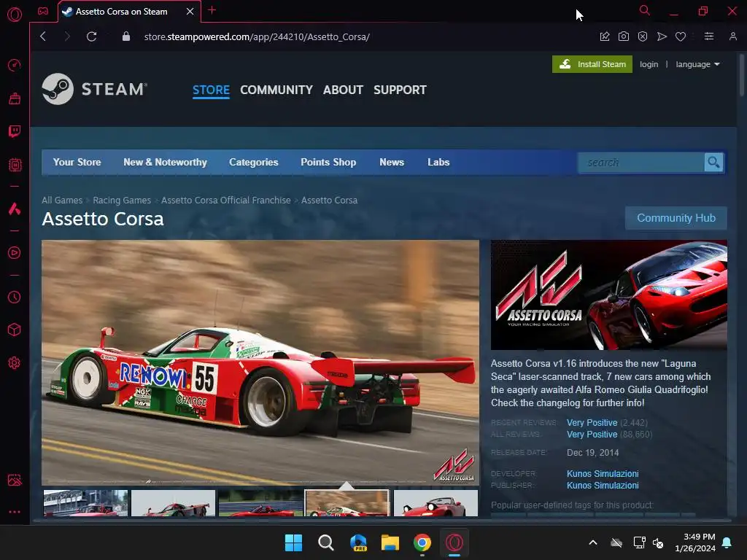
Task: Open Google Chrome from the taskbar
Action: tap(422, 542)
